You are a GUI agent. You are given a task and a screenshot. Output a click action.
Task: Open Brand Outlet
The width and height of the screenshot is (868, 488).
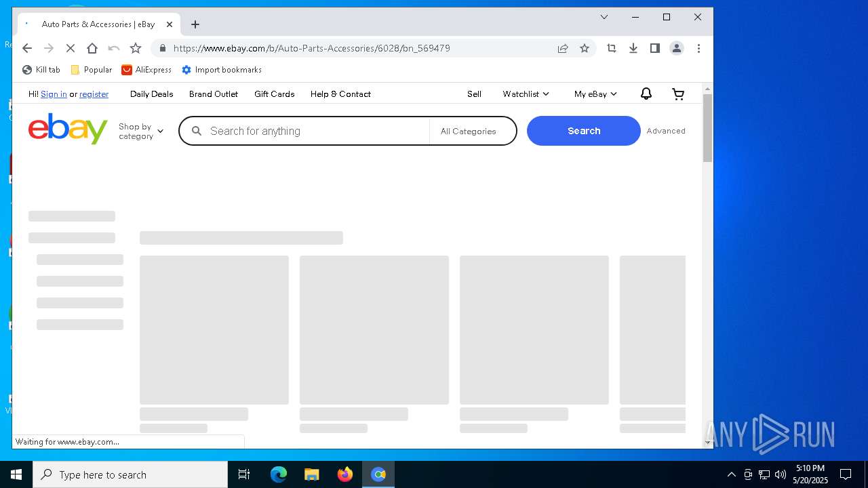(214, 94)
